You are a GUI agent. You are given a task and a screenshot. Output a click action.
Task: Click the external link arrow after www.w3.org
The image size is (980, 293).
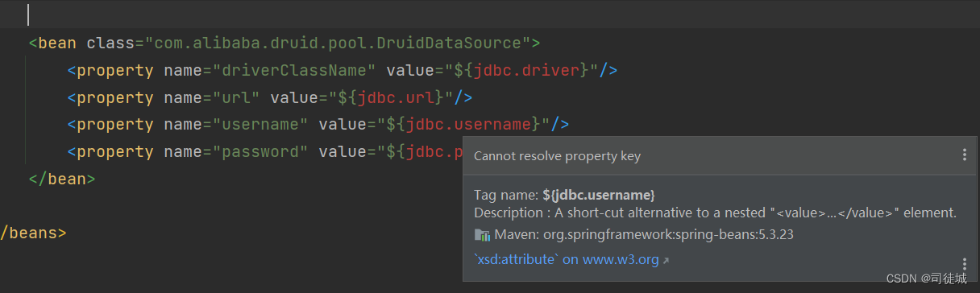666,260
